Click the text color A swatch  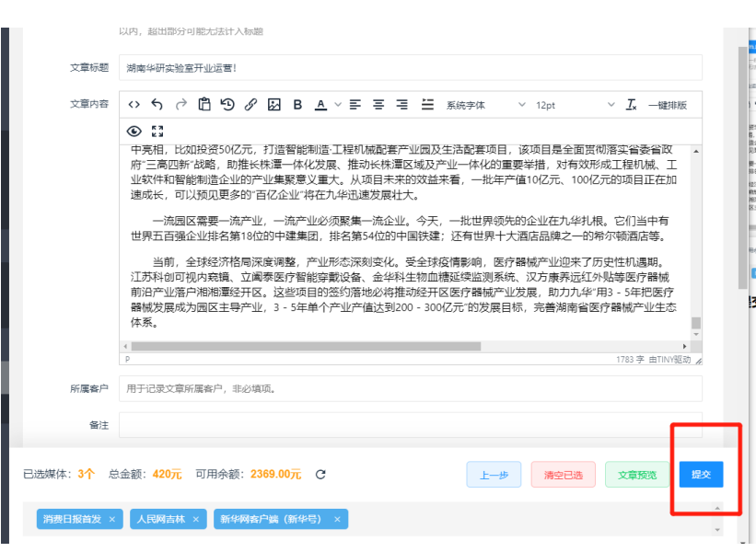(320, 105)
